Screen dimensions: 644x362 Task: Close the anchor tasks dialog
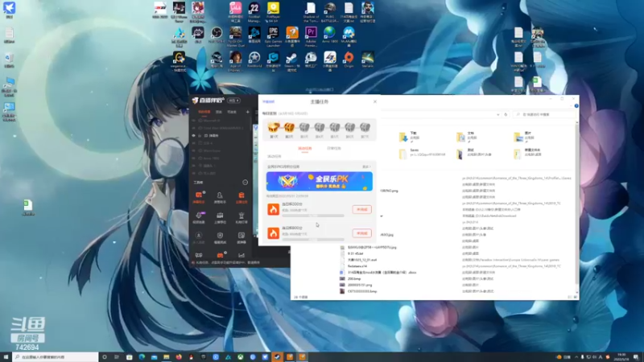374,101
